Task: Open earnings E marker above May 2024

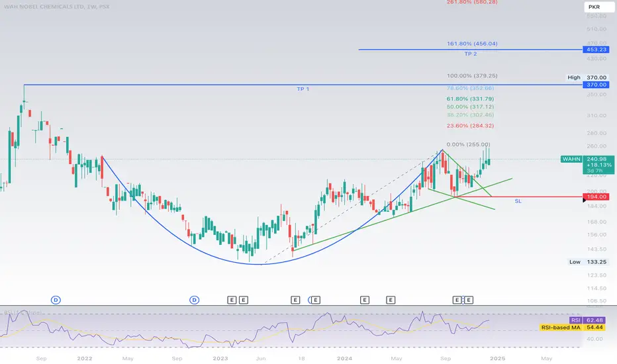Action: point(391,300)
